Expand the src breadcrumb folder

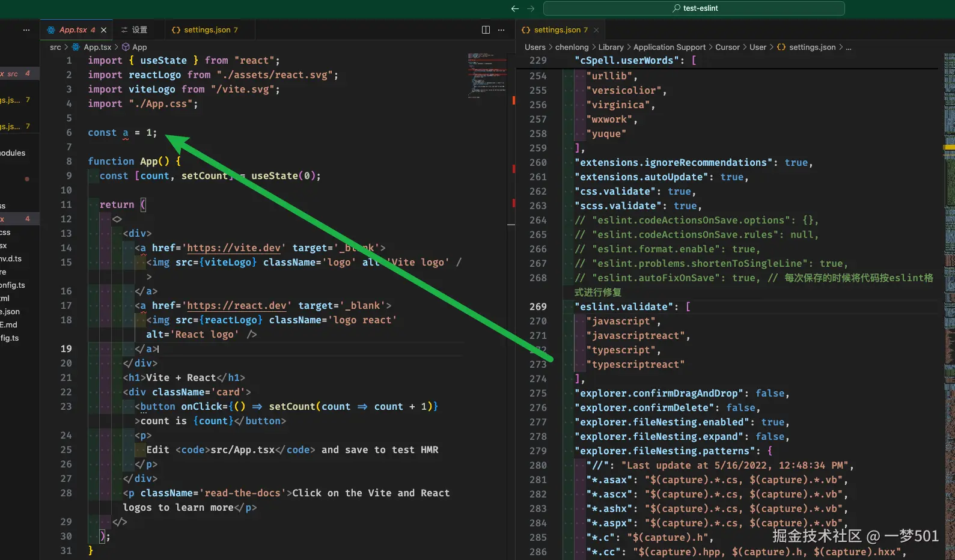coord(55,47)
